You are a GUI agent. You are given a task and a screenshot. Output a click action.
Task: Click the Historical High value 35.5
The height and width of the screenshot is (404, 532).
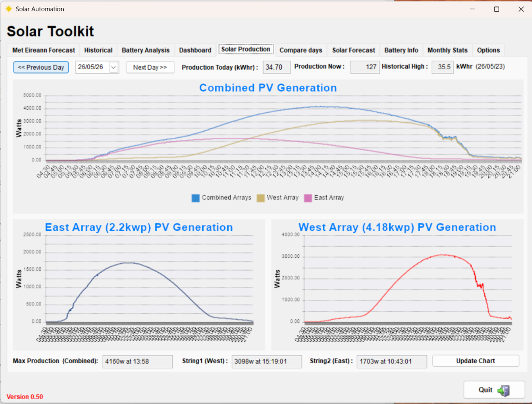(442, 67)
